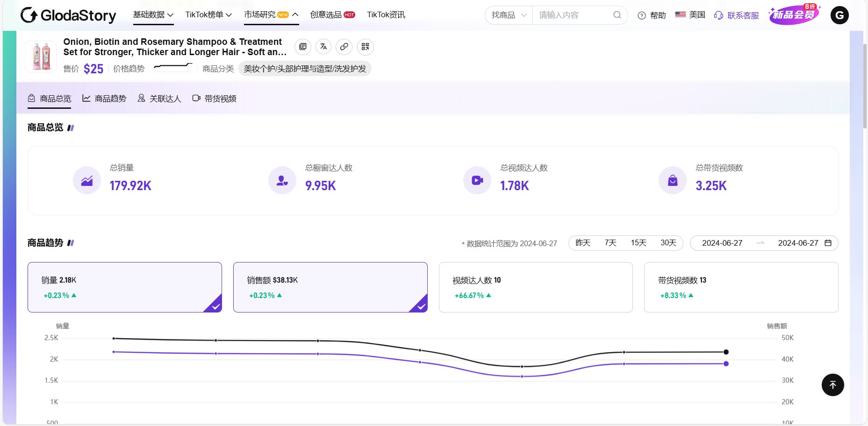
Task: Click the 联系客服 headset icon
Action: 718,15
